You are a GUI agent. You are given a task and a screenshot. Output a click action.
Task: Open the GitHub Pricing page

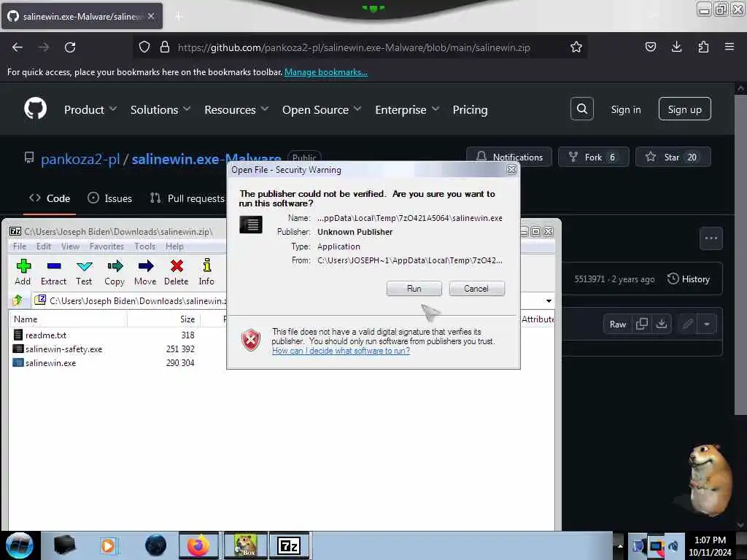[x=471, y=110]
